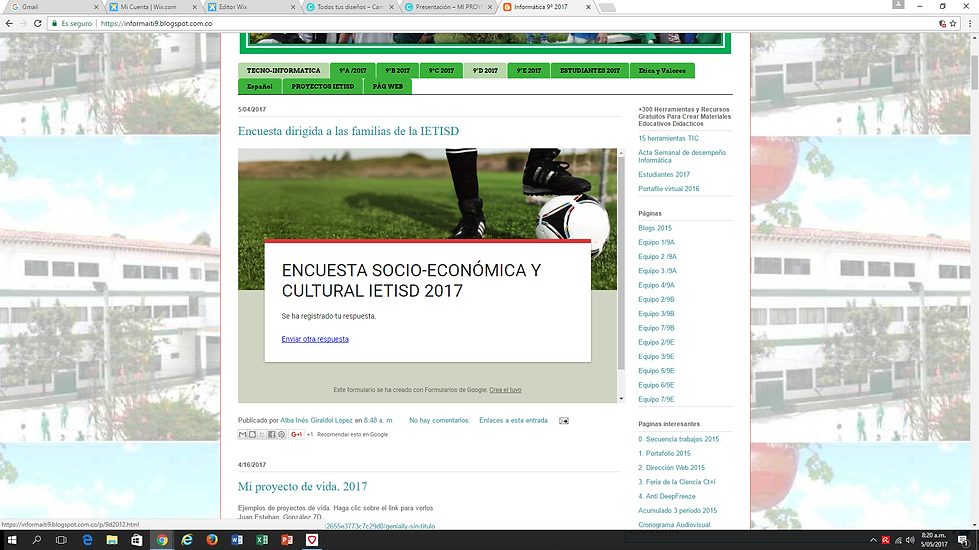Open the 9ºC 2017 page
The width and height of the screenshot is (979, 550).
point(441,71)
